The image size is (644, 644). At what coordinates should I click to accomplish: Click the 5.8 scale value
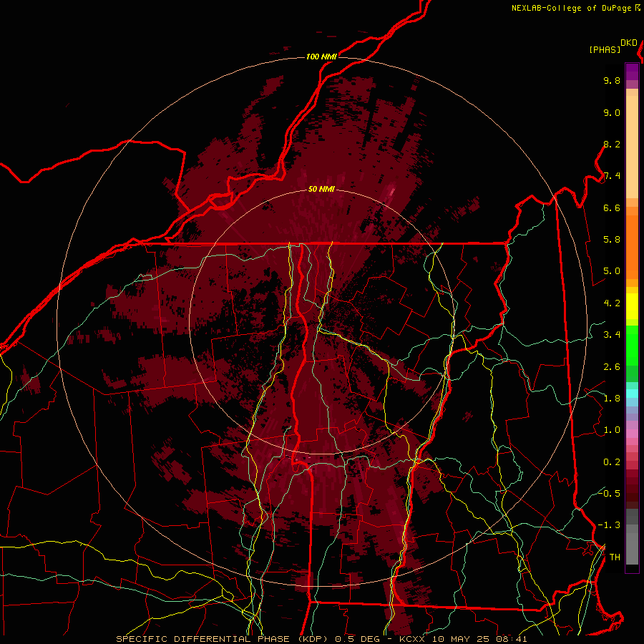point(612,240)
